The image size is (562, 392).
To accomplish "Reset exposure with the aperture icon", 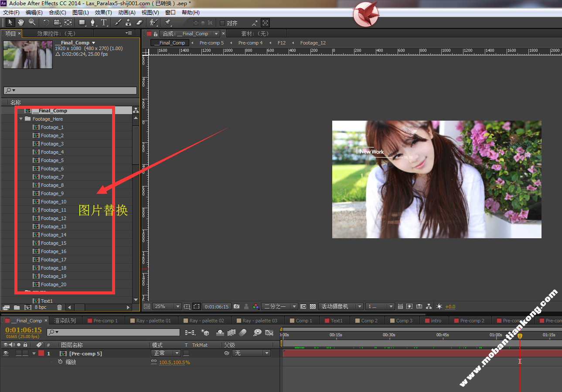I will pyautogui.click(x=439, y=307).
